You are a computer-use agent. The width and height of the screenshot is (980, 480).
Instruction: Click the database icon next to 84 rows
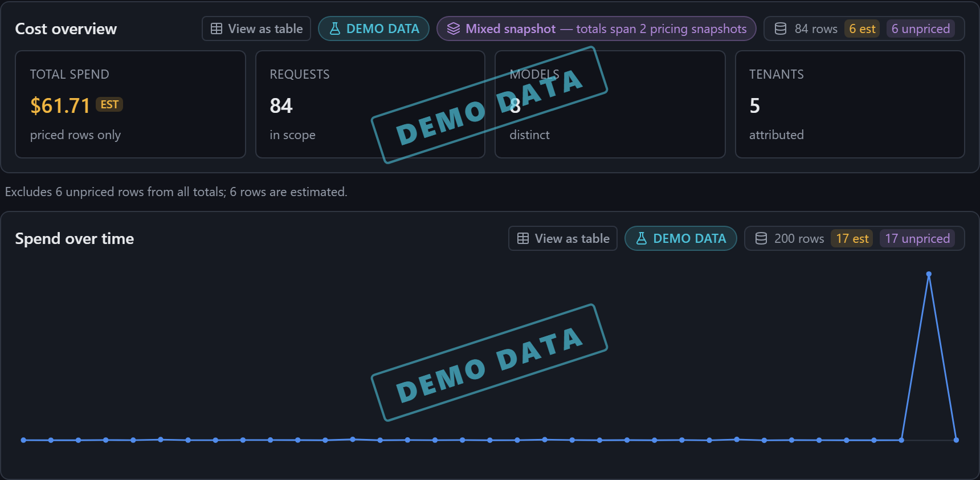point(781,29)
